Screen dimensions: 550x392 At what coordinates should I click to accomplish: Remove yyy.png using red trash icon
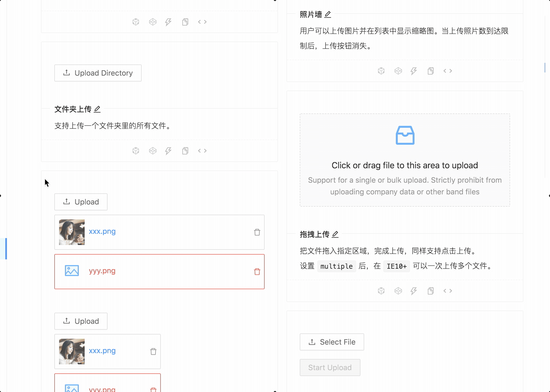257,272
